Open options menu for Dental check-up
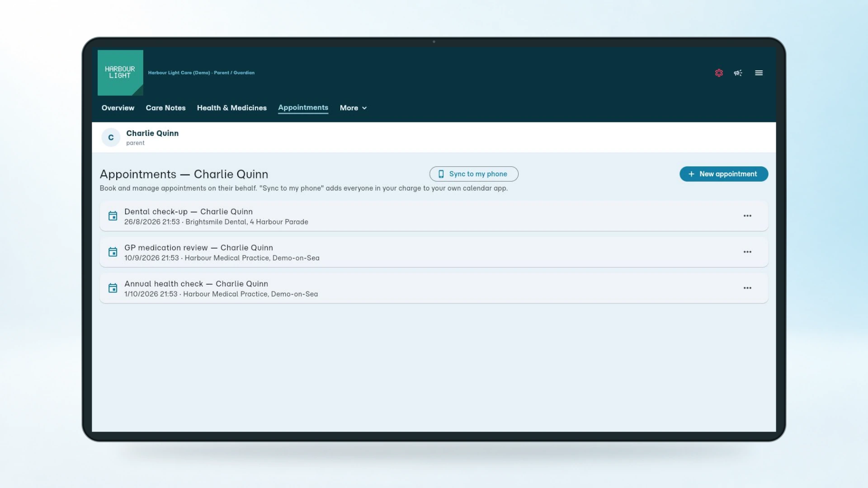This screenshot has width=868, height=488. pyautogui.click(x=747, y=216)
